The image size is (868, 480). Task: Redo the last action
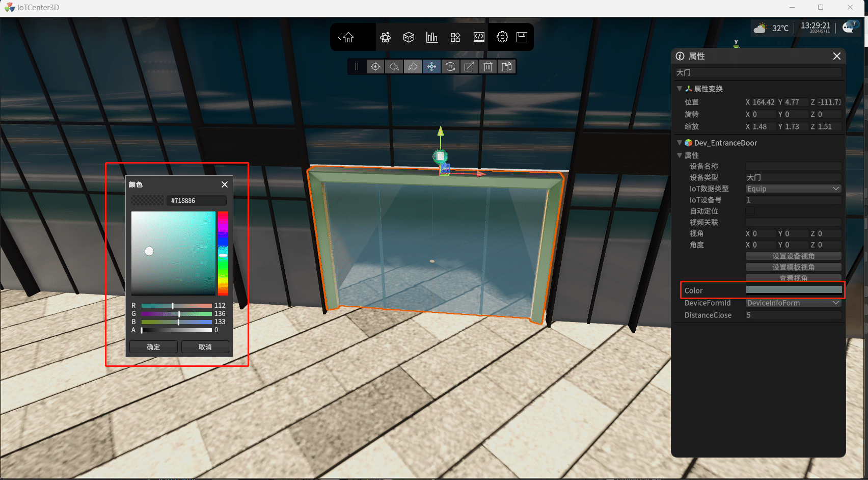[413, 67]
